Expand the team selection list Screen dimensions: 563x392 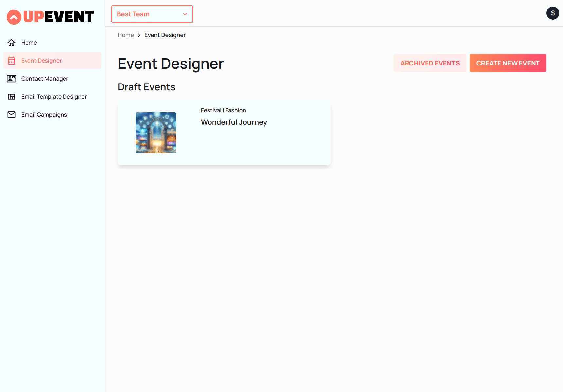pos(152,14)
